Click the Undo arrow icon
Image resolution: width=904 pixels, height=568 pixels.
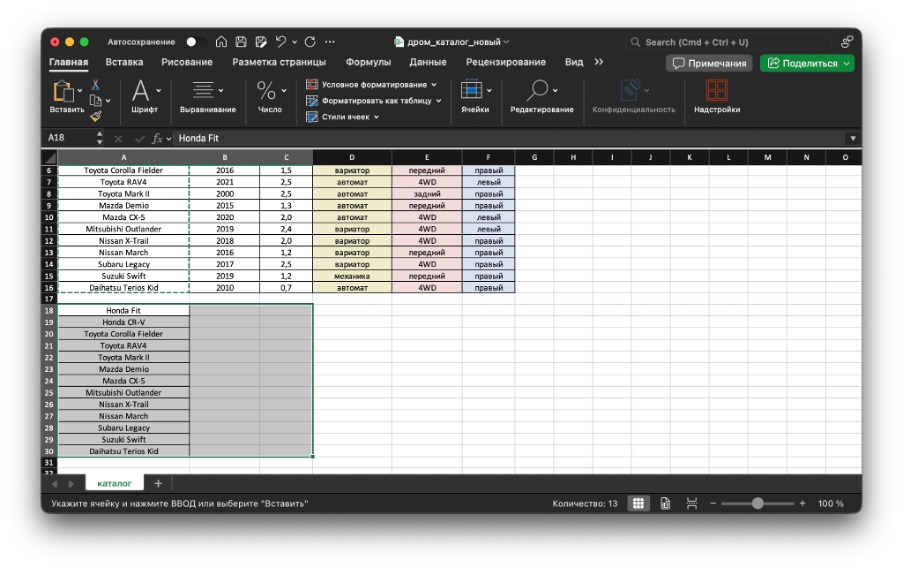click(x=281, y=42)
